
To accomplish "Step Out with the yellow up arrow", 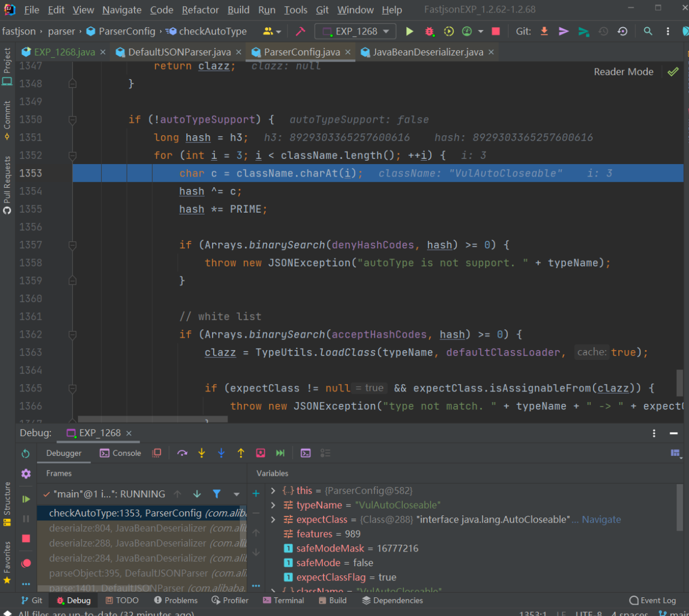I will click(x=241, y=453).
